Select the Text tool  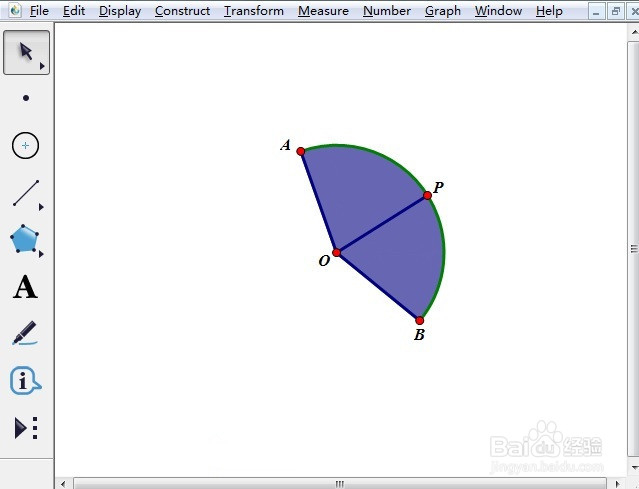(x=25, y=287)
